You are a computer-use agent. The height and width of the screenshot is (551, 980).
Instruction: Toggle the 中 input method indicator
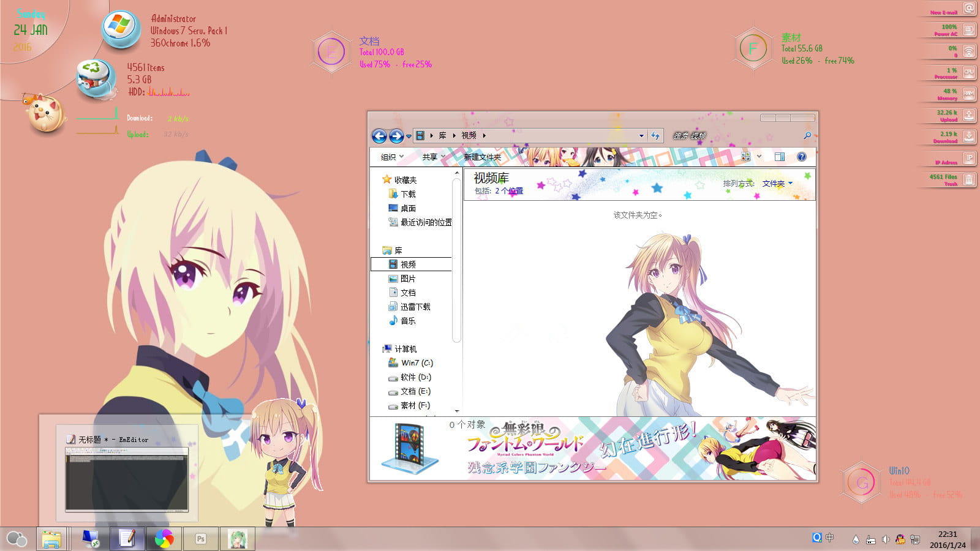[x=829, y=539]
